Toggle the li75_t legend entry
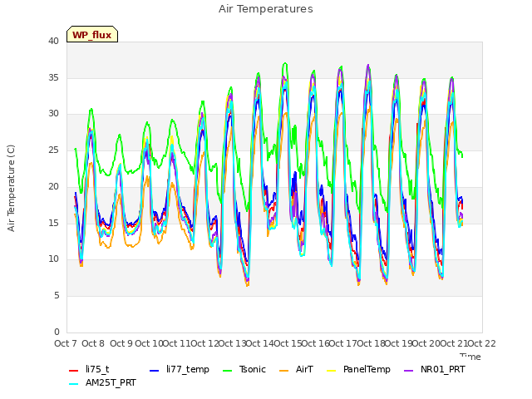Viewport: 532px width, 399px height. (89, 369)
